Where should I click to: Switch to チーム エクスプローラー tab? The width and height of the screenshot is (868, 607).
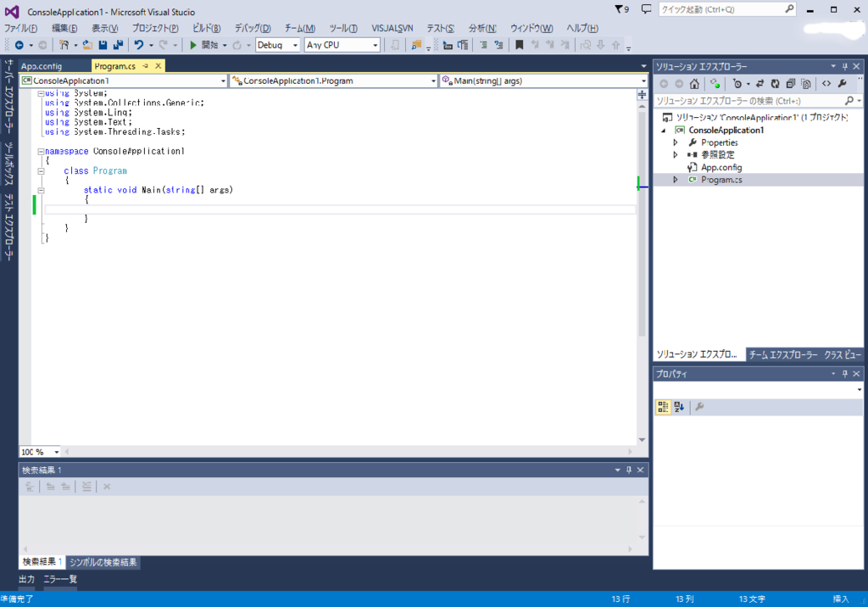pyautogui.click(x=783, y=354)
